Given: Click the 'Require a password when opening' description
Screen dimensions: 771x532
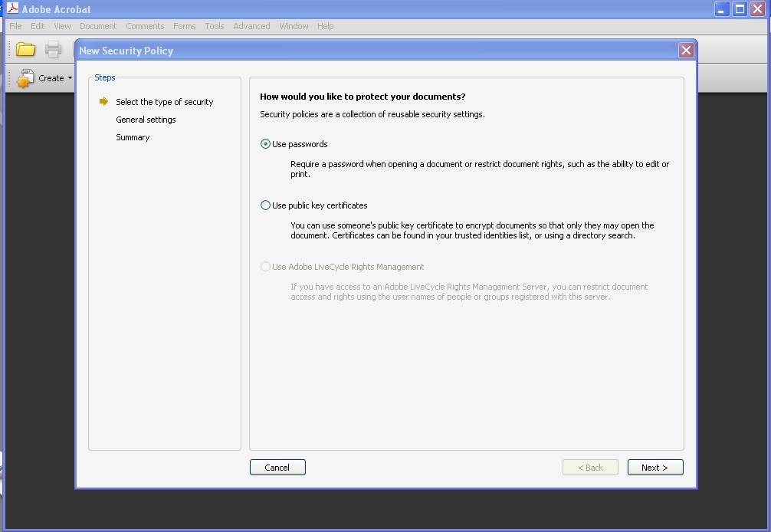Looking at the screenshot, I should (x=480, y=169).
